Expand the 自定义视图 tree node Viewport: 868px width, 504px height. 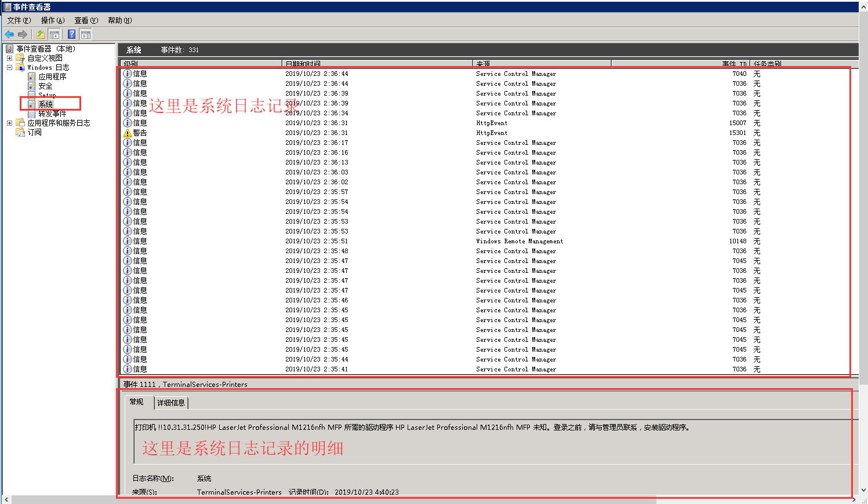click(10, 57)
